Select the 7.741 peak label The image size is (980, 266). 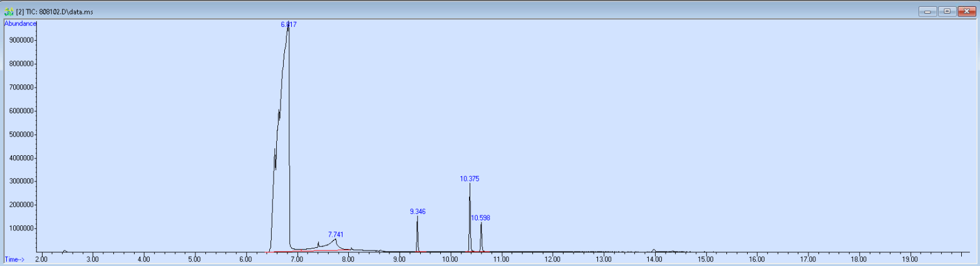336,235
